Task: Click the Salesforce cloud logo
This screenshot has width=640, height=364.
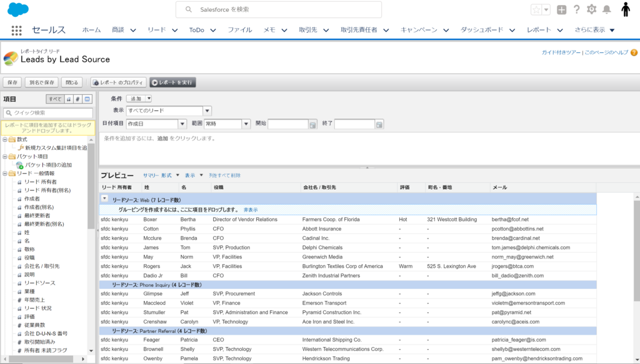Action: click(x=18, y=9)
